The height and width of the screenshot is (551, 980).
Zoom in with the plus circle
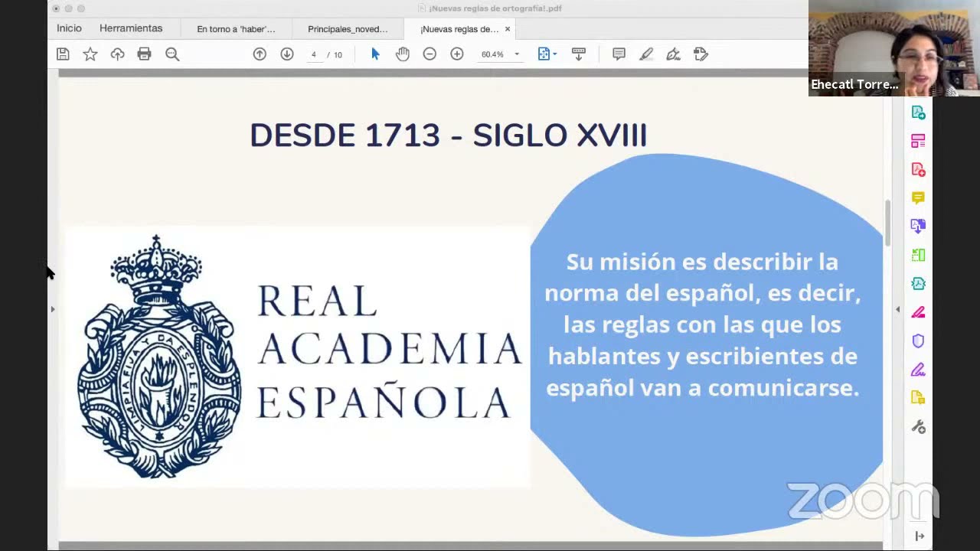(x=457, y=54)
